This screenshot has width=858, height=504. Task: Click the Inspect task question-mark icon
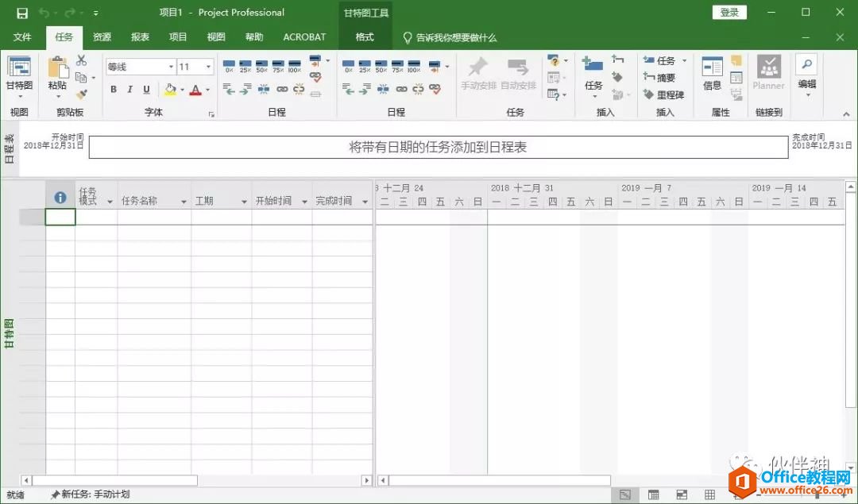click(x=554, y=60)
